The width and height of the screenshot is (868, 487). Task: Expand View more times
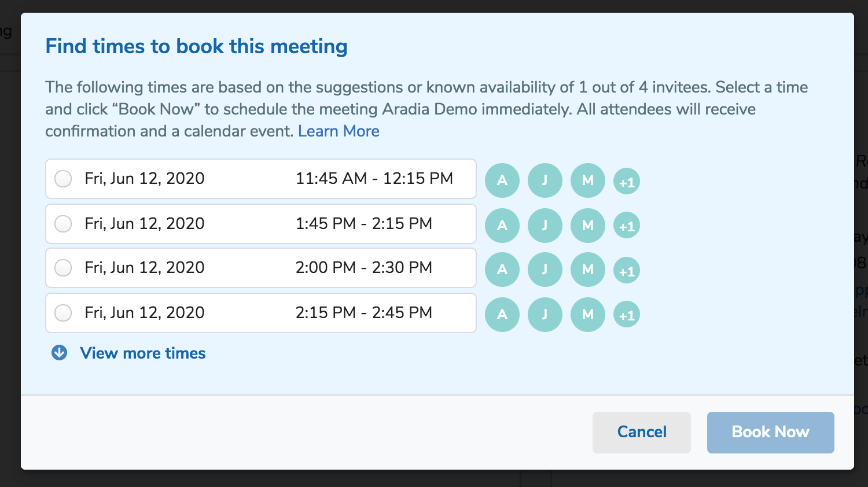coord(143,353)
